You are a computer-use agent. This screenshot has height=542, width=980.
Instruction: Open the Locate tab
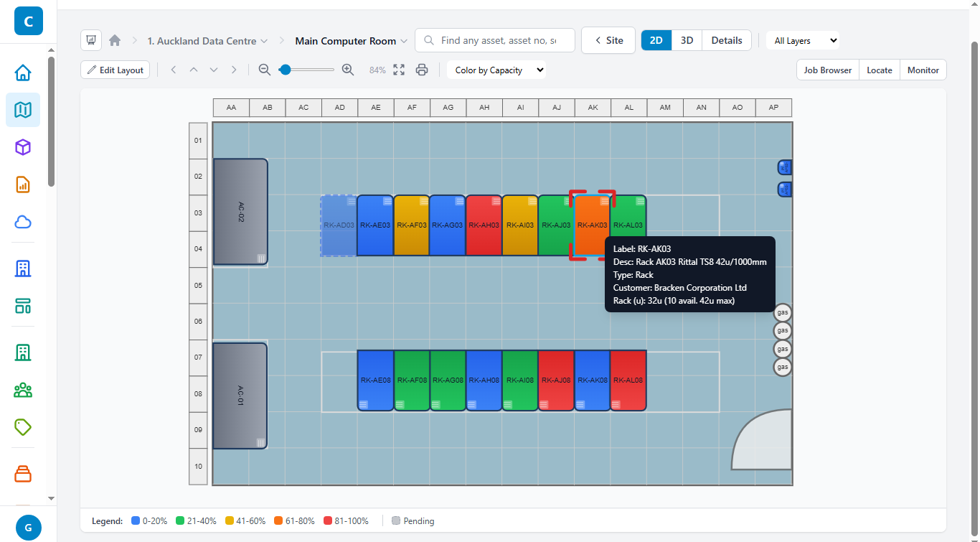point(880,70)
